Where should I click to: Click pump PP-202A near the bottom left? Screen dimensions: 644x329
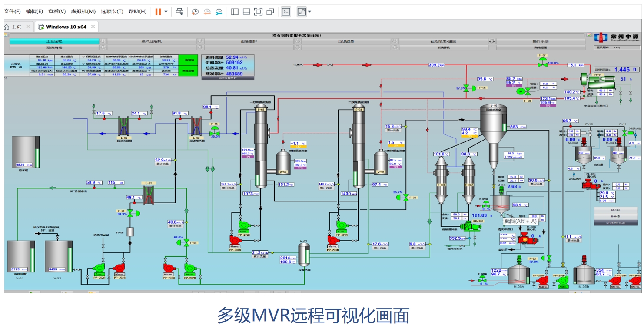(100, 268)
